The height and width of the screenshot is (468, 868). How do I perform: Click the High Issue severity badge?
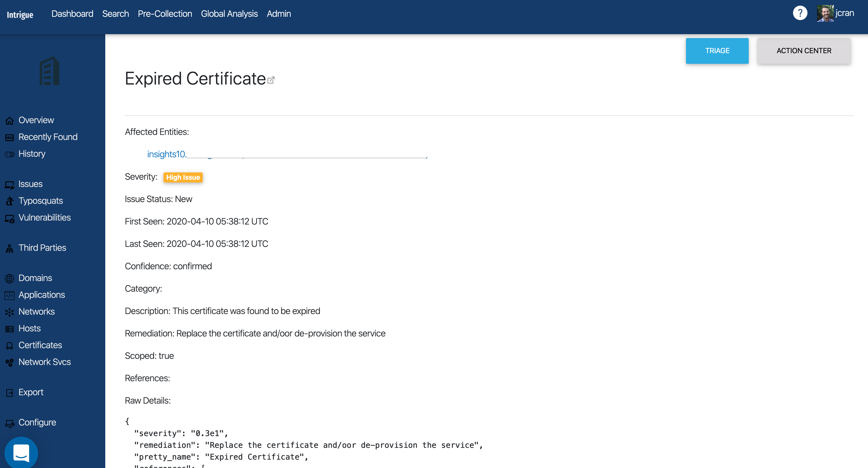[x=183, y=177]
